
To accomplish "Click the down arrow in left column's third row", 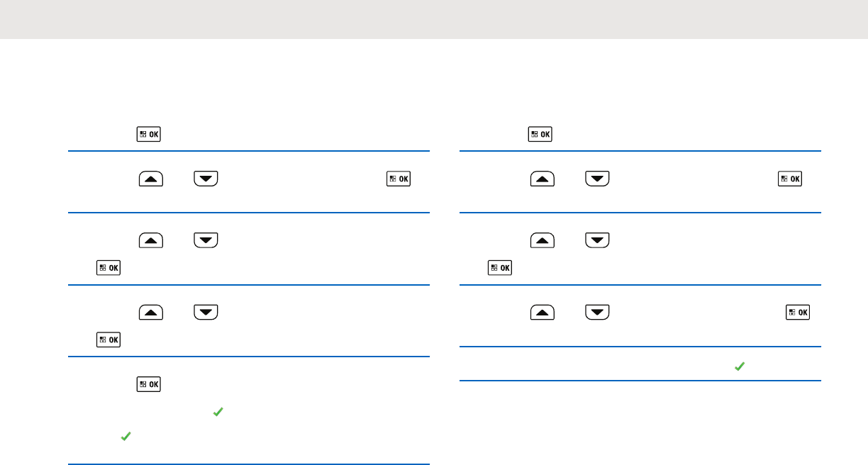I will (x=206, y=241).
